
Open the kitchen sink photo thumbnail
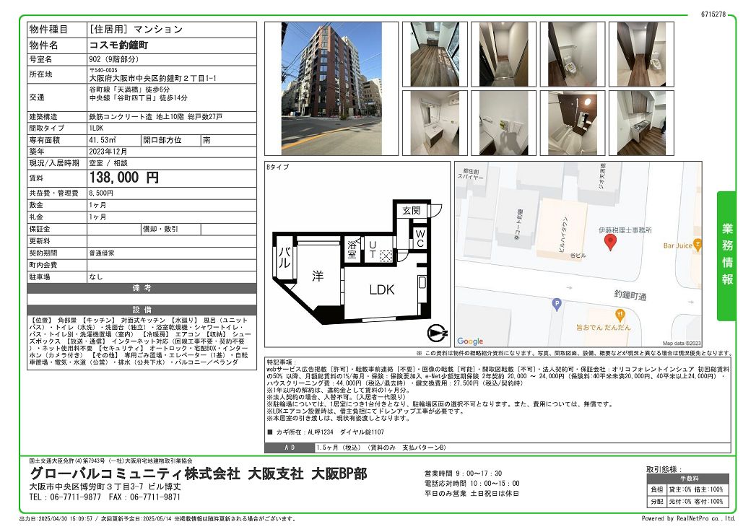(642, 123)
